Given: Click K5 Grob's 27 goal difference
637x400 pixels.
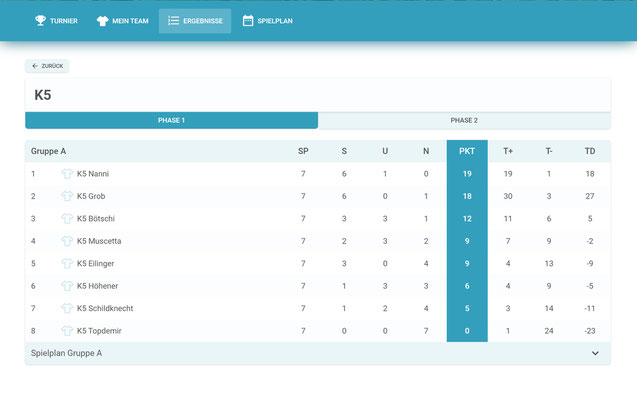Looking at the screenshot, I should [590, 196].
